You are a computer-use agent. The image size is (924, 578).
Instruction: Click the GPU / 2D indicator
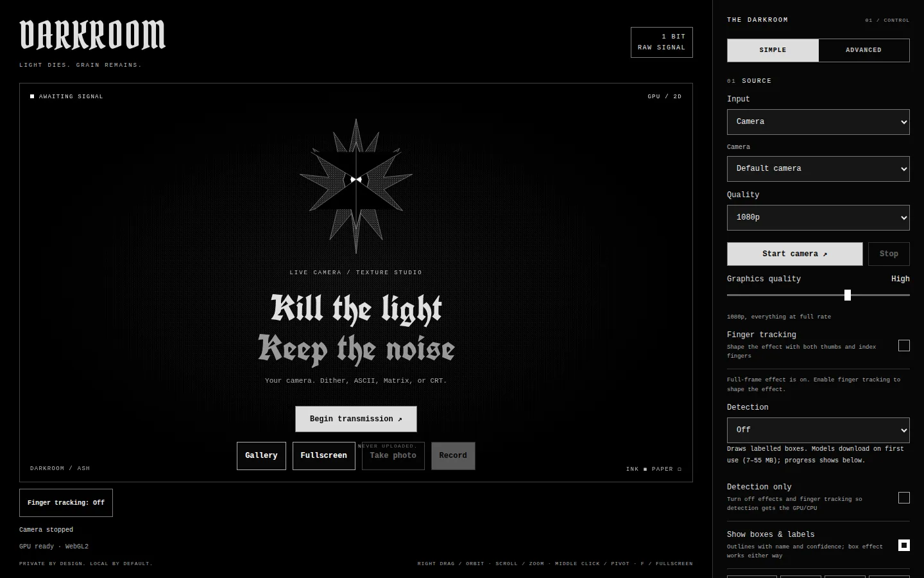pyautogui.click(x=664, y=96)
